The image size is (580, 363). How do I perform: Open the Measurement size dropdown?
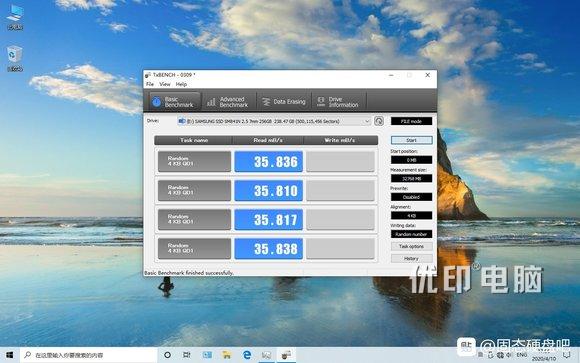click(411, 178)
